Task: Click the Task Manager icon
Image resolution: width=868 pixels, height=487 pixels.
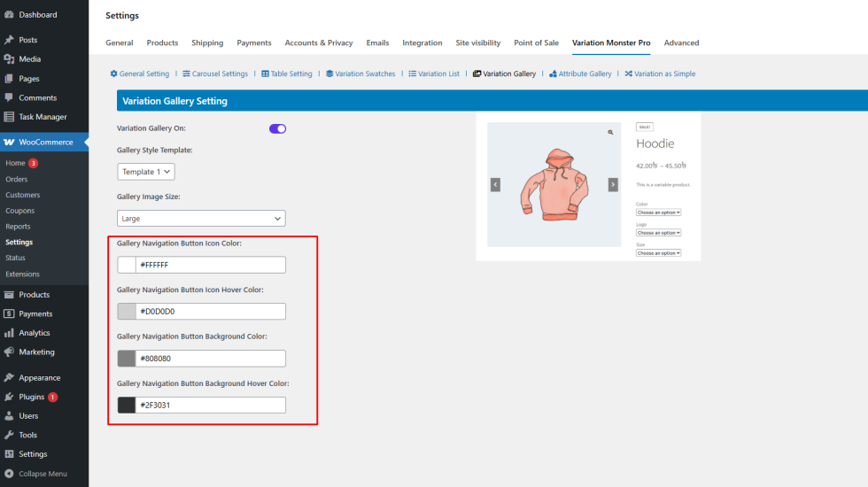Action: [x=9, y=117]
